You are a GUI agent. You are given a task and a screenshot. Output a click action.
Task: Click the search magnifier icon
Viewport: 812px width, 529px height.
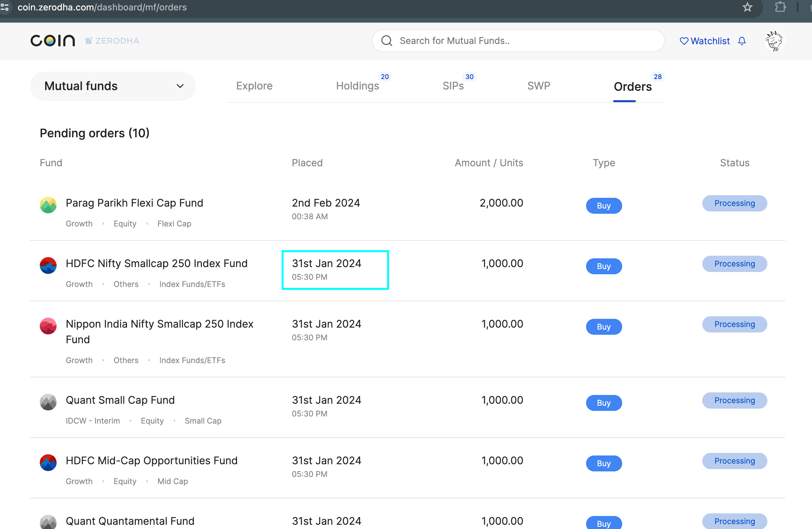tap(386, 41)
